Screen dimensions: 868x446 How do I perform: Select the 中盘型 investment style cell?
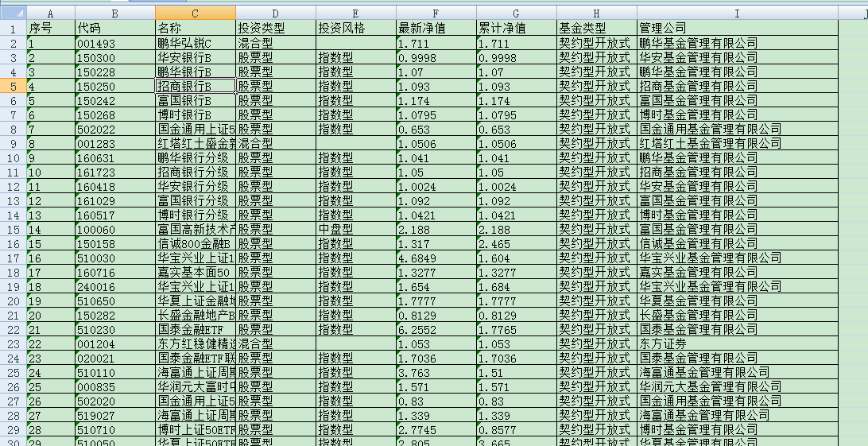[356, 229]
